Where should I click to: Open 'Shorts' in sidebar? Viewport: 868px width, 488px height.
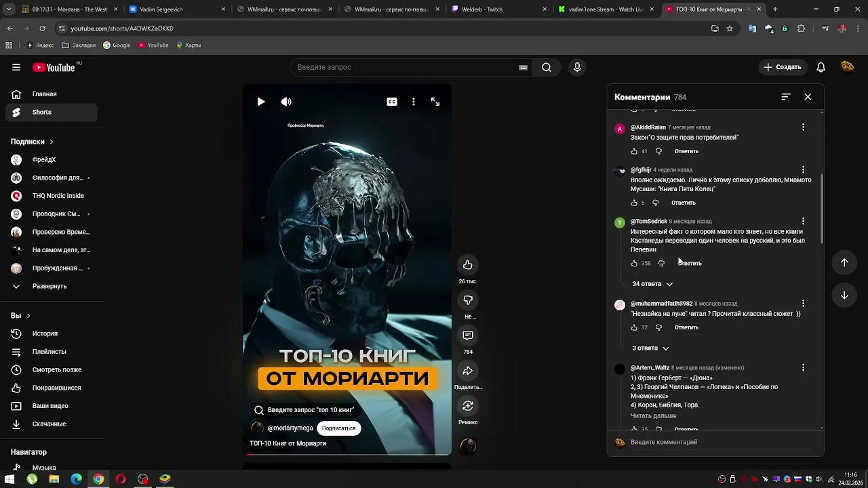(52, 112)
